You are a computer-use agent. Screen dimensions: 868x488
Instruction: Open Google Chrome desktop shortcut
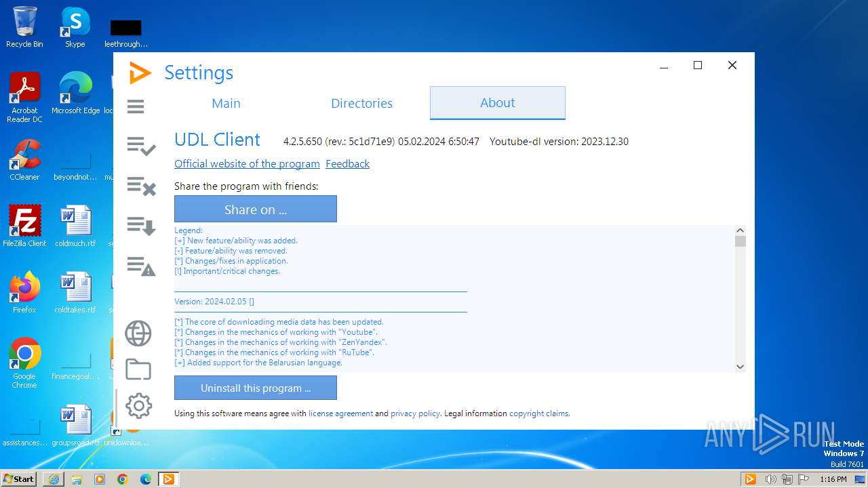coord(24,363)
